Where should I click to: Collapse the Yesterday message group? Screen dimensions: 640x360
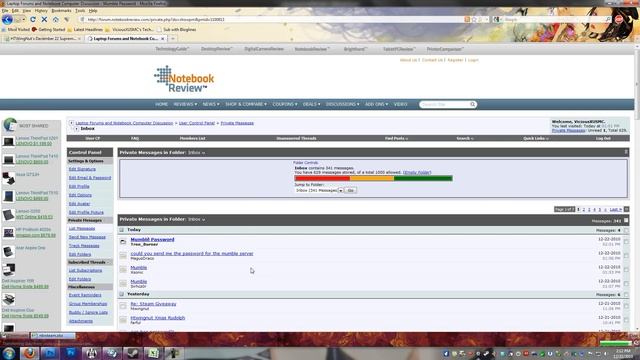pyautogui.click(x=121, y=294)
